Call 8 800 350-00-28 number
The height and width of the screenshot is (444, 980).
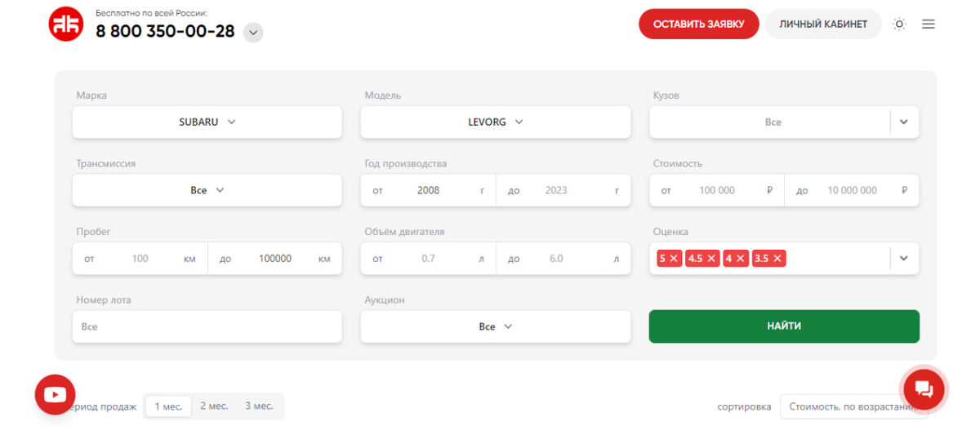[x=165, y=32]
